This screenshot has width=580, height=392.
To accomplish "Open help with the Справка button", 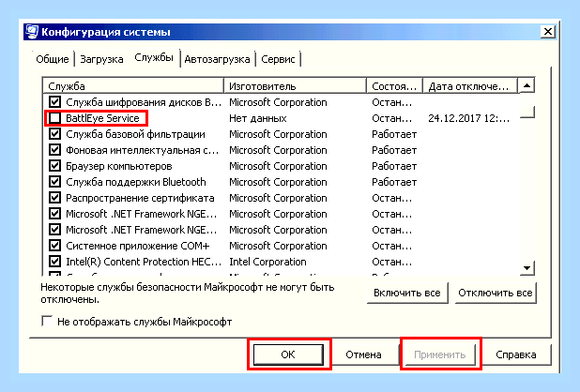I will point(516,354).
